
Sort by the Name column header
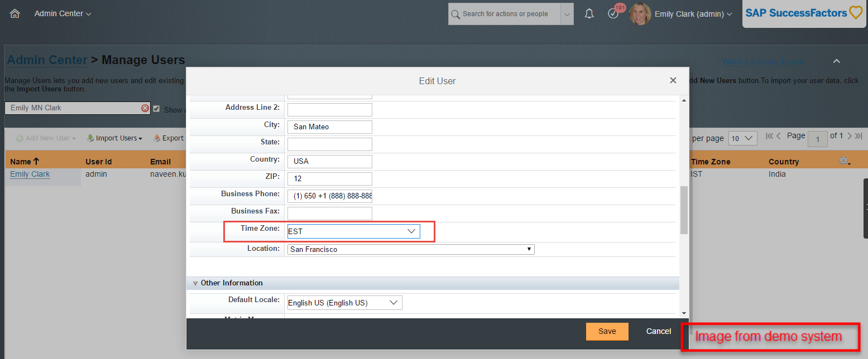pos(25,162)
